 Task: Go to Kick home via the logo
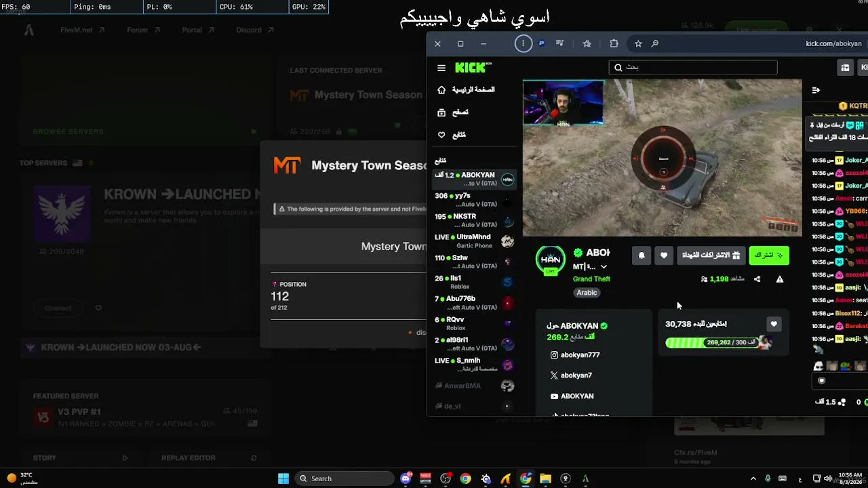coord(473,67)
